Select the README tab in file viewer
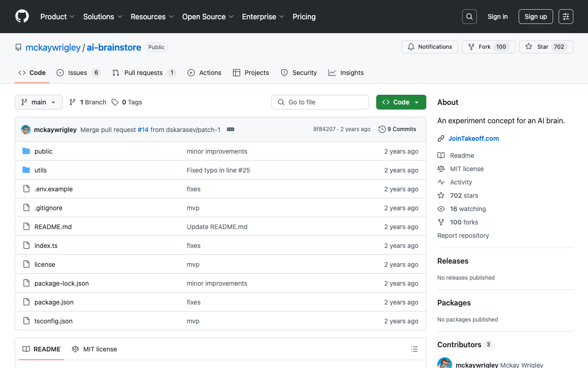The width and height of the screenshot is (588, 368). 41,349
